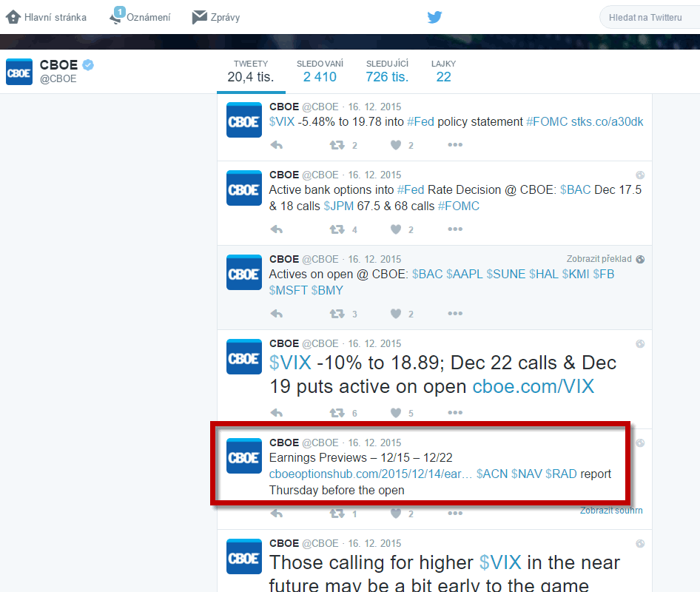Select the TWEETY 20,4 tis. tab
Image resolution: width=700 pixels, height=592 pixels.
pos(251,72)
